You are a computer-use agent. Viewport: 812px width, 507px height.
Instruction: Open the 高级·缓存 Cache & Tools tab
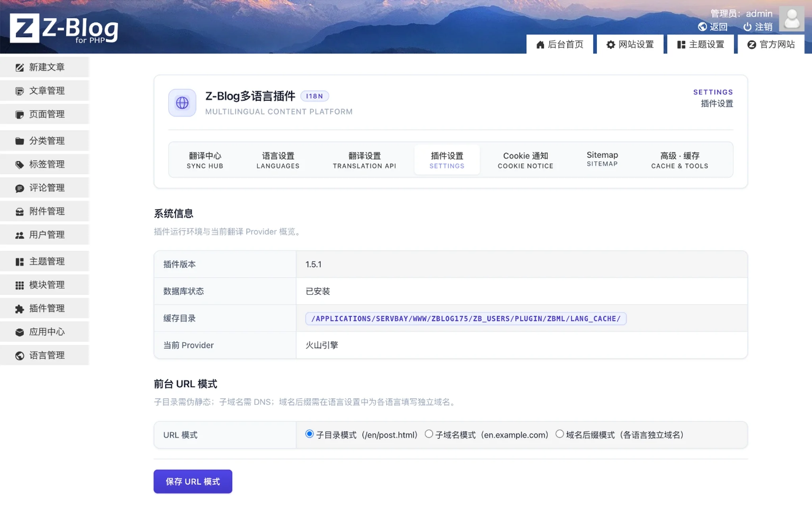(679, 160)
